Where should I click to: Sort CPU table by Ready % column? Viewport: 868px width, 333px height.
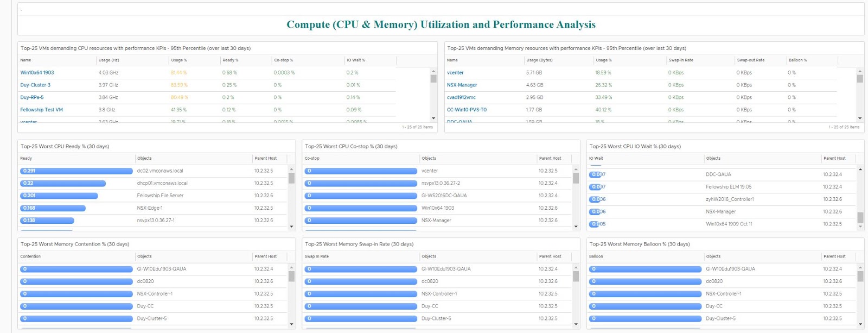(x=230, y=60)
